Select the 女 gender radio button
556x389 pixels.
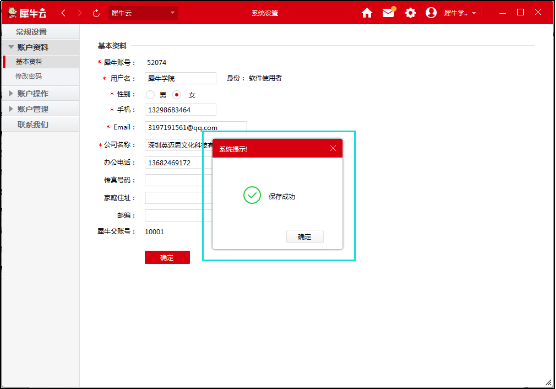[176, 95]
